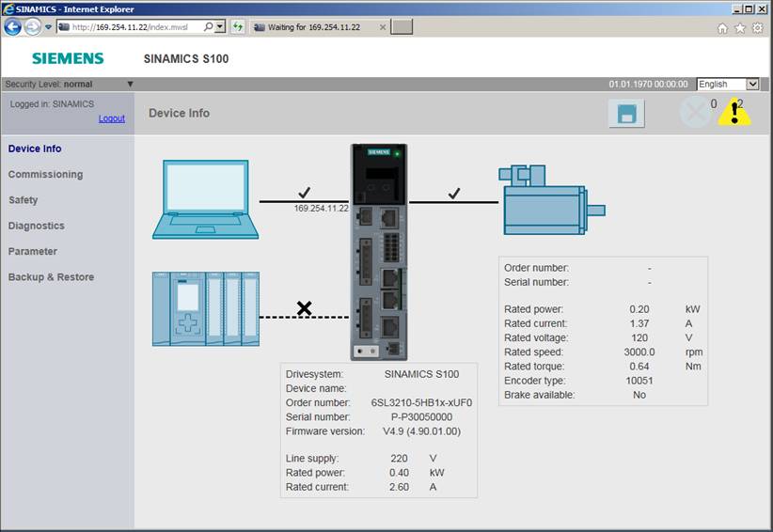
Task: Open the Parameter menu item
Action: coord(33,251)
